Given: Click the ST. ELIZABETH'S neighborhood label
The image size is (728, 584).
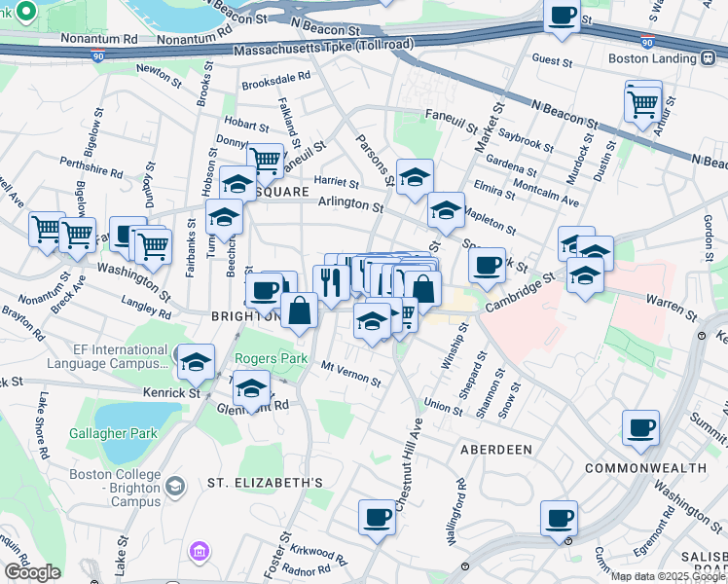Looking at the screenshot, I should [x=265, y=483].
